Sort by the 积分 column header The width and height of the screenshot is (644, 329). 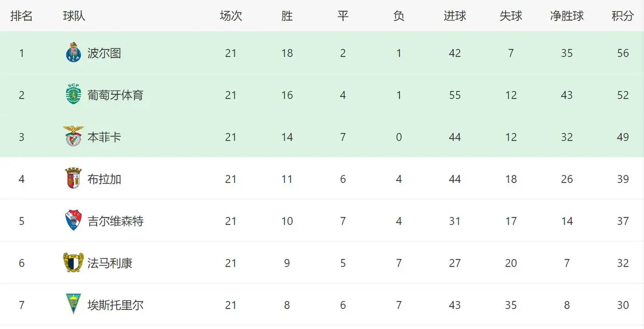623,16
